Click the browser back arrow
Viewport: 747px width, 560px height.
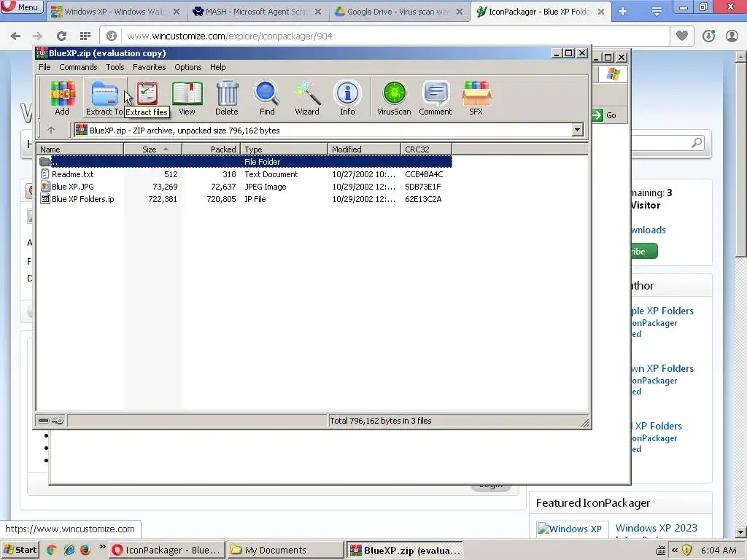tap(15, 36)
